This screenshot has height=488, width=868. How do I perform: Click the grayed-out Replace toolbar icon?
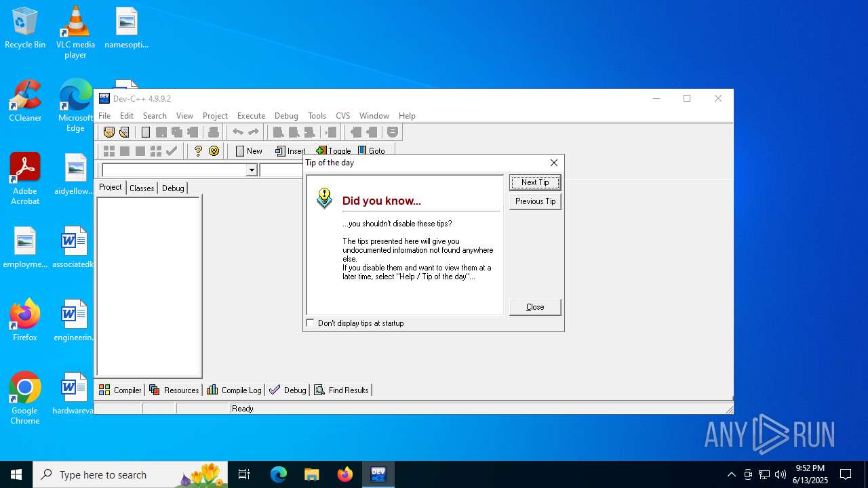click(x=294, y=132)
